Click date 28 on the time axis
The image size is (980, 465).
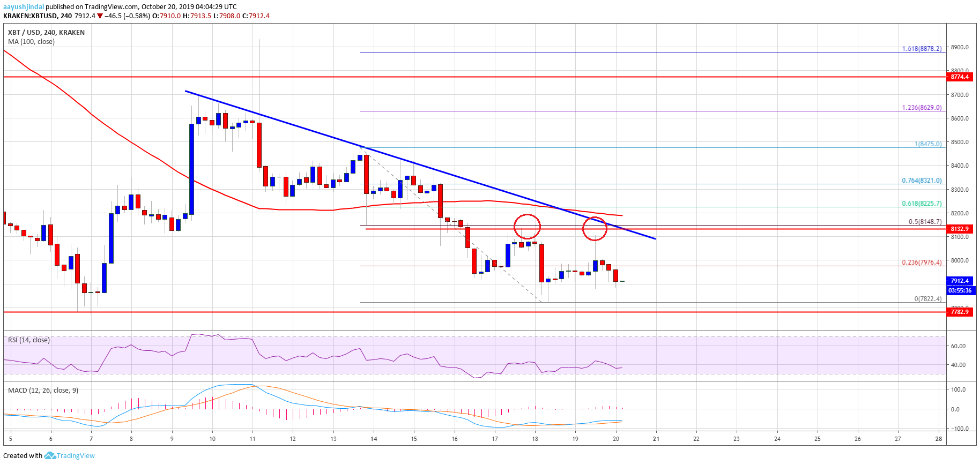(x=938, y=439)
